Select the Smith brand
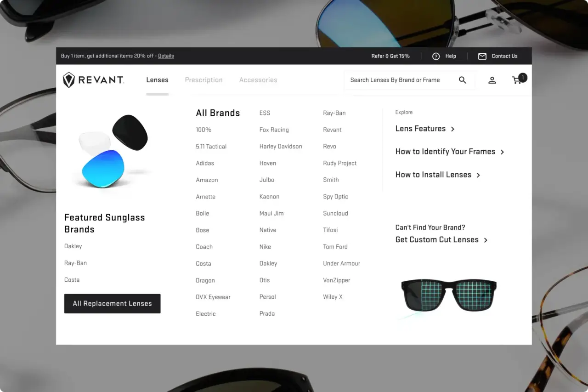Image resolution: width=588 pixels, height=392 pixels. (331, 180)
